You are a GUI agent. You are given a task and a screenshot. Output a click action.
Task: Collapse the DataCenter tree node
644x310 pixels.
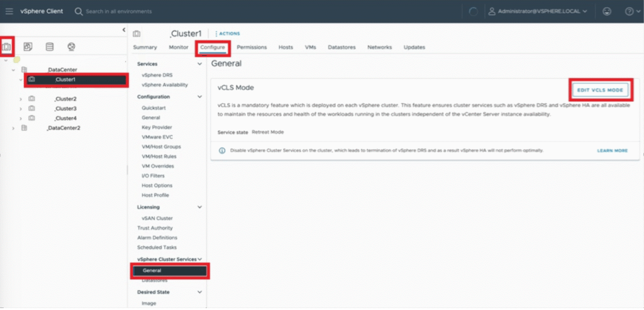click(x=13, y=70)
